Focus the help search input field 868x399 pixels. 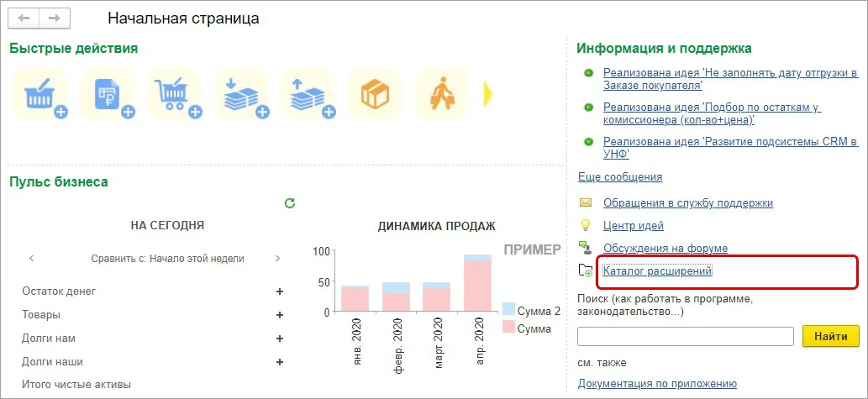click(686, 337)
